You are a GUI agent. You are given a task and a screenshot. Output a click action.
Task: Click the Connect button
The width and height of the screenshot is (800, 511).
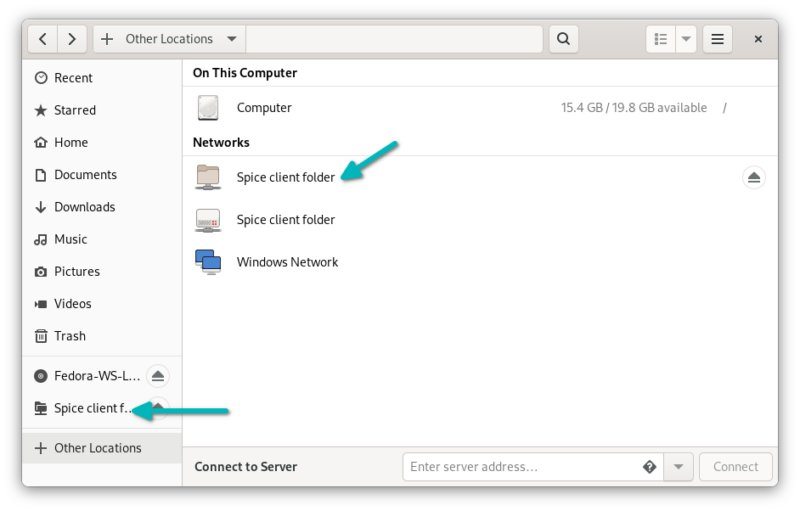point(735,466)
